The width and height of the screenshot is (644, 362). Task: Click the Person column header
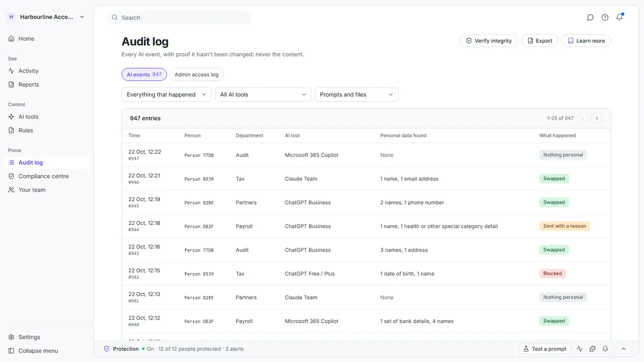(192, 136)
